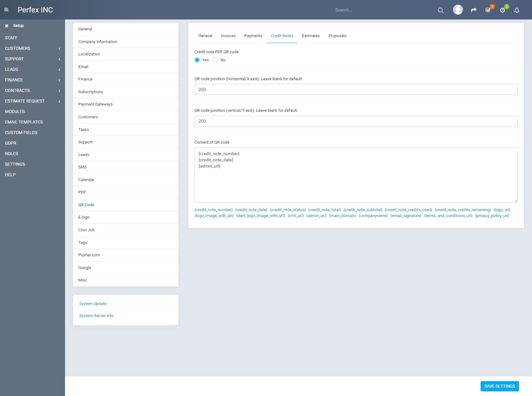Image resolution: width=532 pixels, height=396 pixels.
Task: Switch to the Estimates tab
Action: pos(311,36)
